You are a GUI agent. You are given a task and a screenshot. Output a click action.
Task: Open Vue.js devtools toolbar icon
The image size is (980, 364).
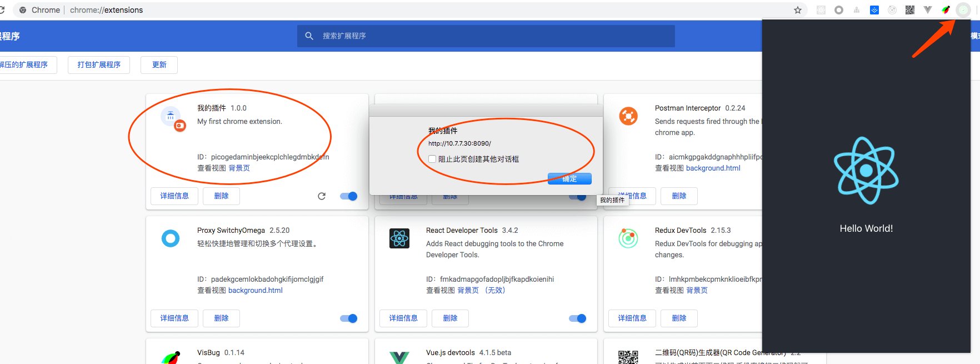pos(928,10)
